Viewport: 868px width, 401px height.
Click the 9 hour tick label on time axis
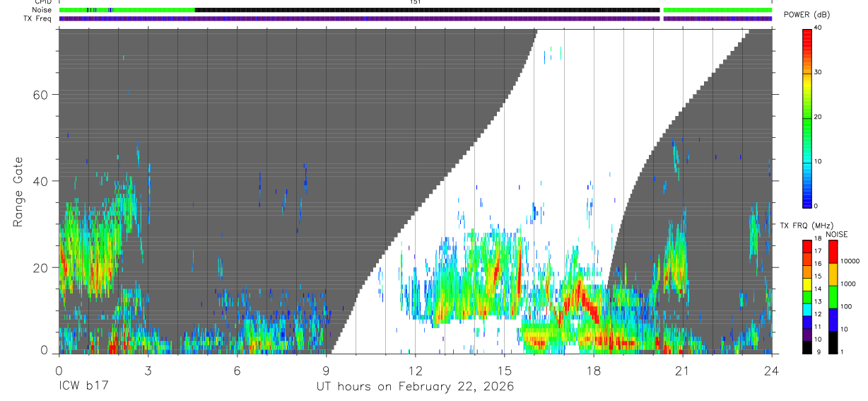[326, 370]
